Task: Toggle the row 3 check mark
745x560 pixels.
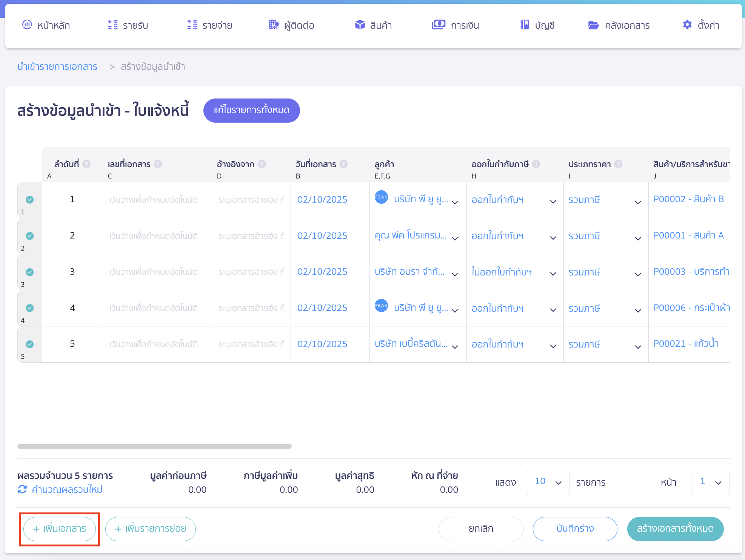Action: 30,272
